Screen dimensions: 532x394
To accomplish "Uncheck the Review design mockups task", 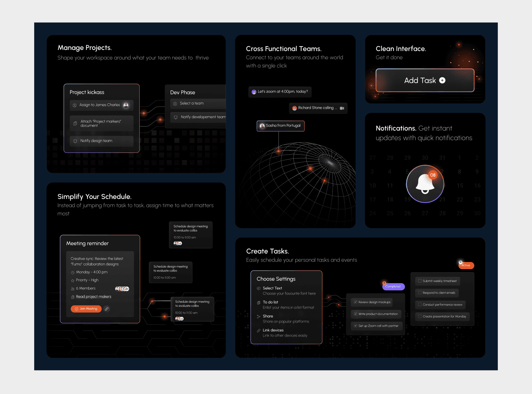I will click(x=356, y=302).
